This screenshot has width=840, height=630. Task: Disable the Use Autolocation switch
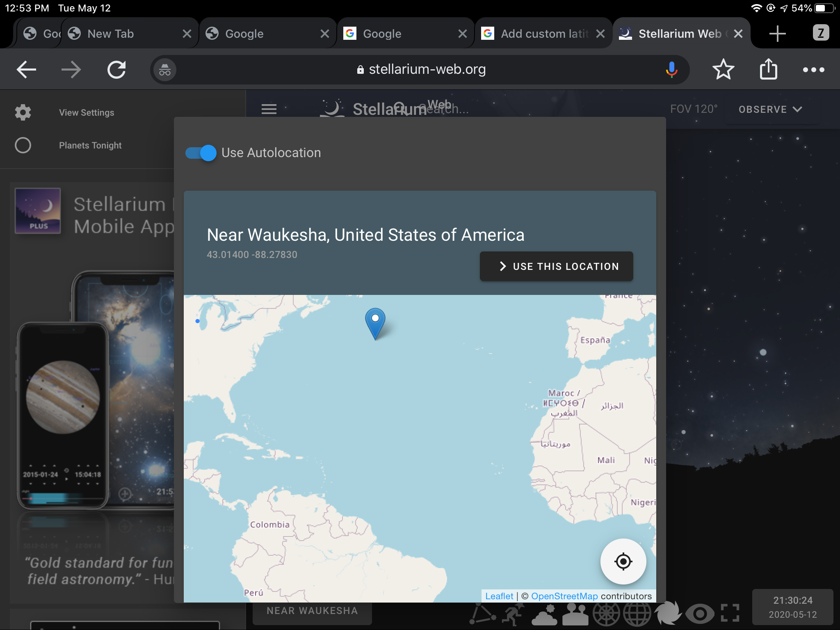[200, 153]
